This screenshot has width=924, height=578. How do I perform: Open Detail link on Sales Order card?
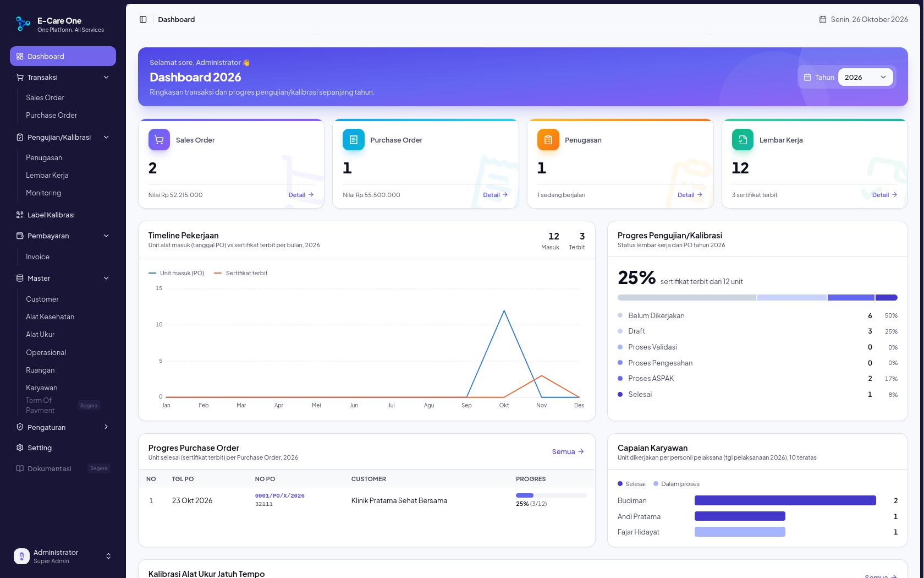301,195
